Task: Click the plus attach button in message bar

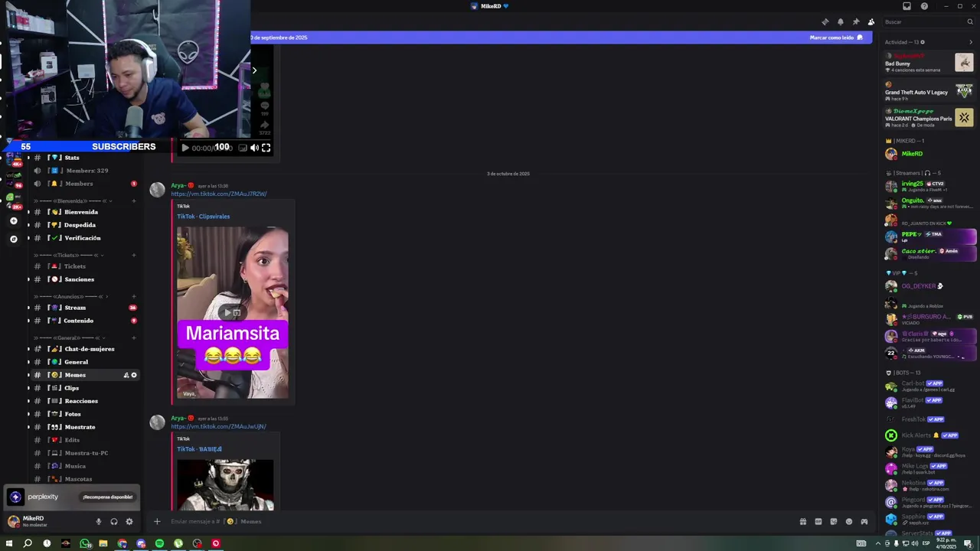Action: (157, 522)
